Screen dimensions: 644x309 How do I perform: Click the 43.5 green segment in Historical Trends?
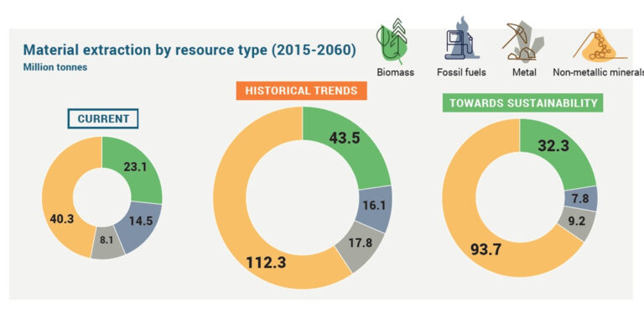point(344,138)
